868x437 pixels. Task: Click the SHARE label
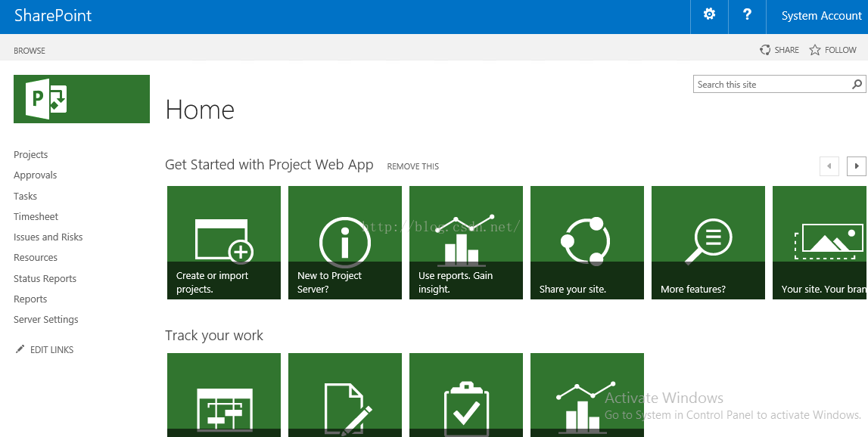786,50
